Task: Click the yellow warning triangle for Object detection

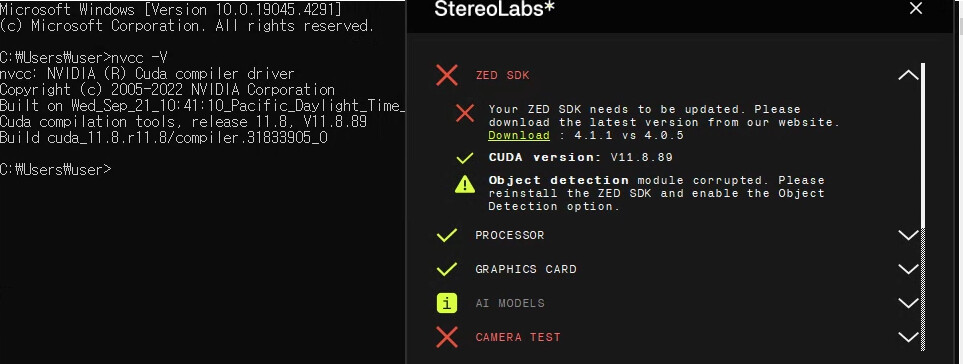Action: pos(465,184)
